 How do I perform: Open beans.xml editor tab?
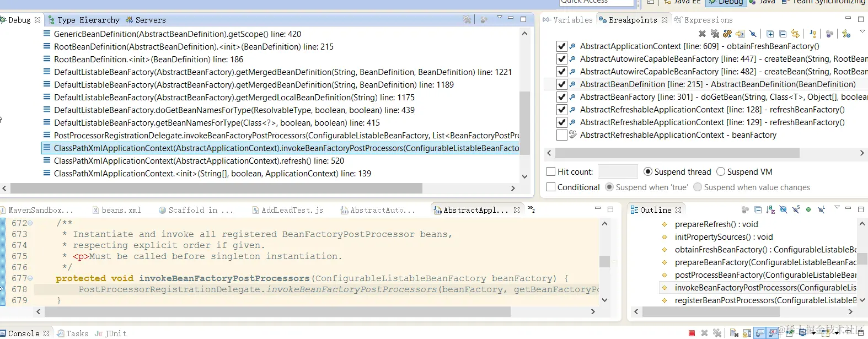[117, 210]
